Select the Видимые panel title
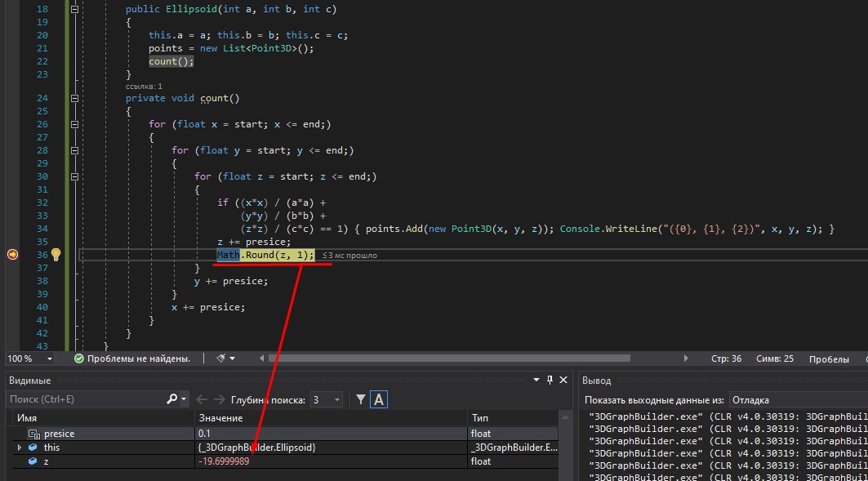 tap(30, 381)
